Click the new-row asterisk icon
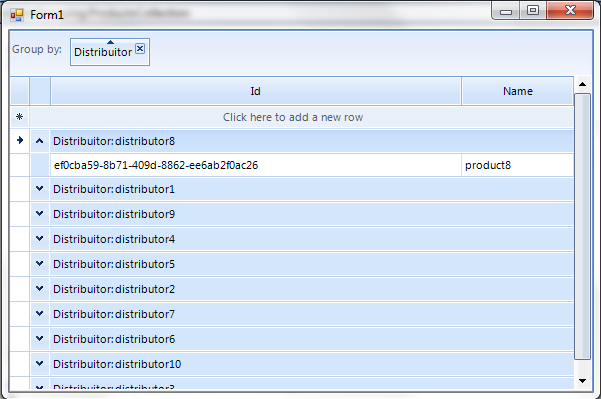 pyautogui.click(x=20, y=117)
